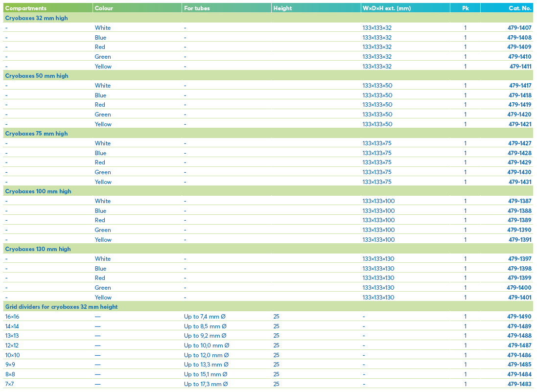The image size is (537, 392).
Task: Click catalogue number 479-1388
Action: 520,211
